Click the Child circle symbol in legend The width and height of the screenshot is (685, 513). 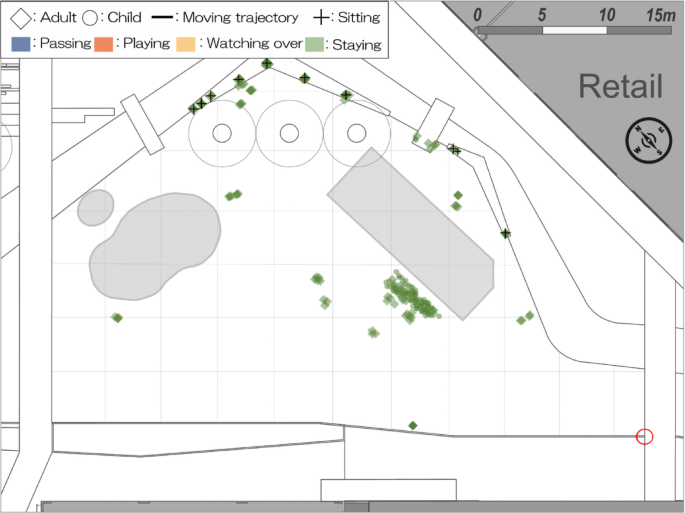click(90, 17)
